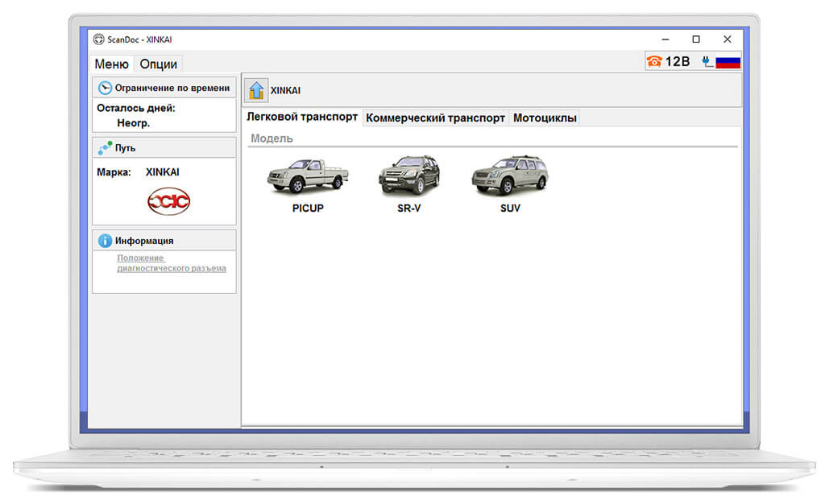Viewport: 825px width, 504px height.
Task: Switch to Коммерческий транспорт tab
Action: point(435,118)
